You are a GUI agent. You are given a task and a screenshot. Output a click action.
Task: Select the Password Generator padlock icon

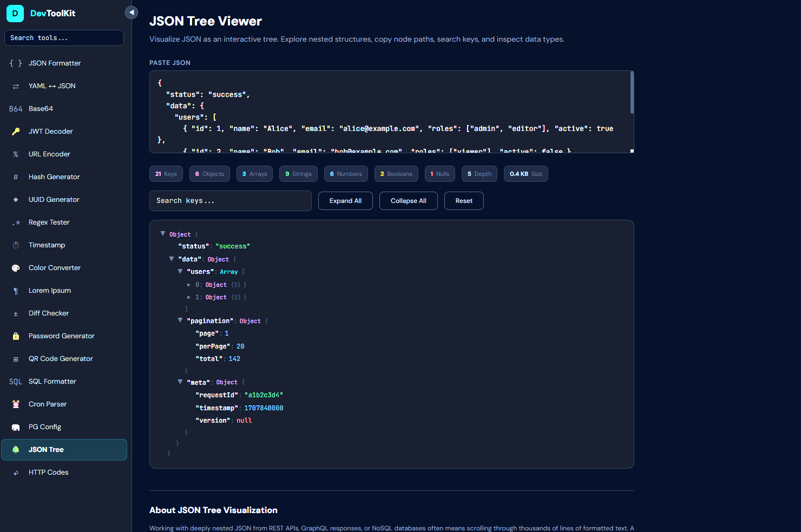pos(16,336)
